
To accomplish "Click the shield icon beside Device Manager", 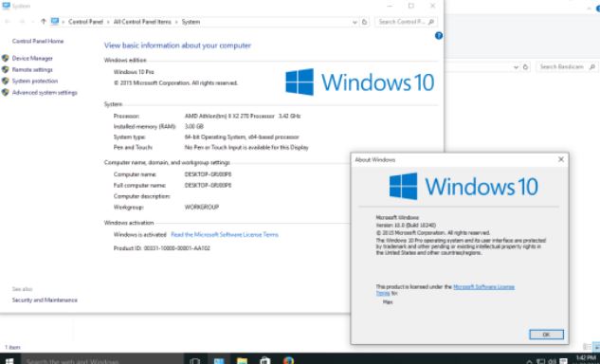I will [6, 58].
